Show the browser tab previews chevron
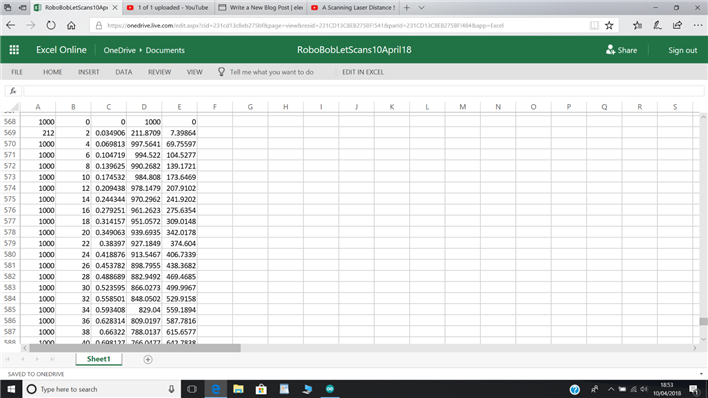Screen dimensions: 708x398 (421, 8)
